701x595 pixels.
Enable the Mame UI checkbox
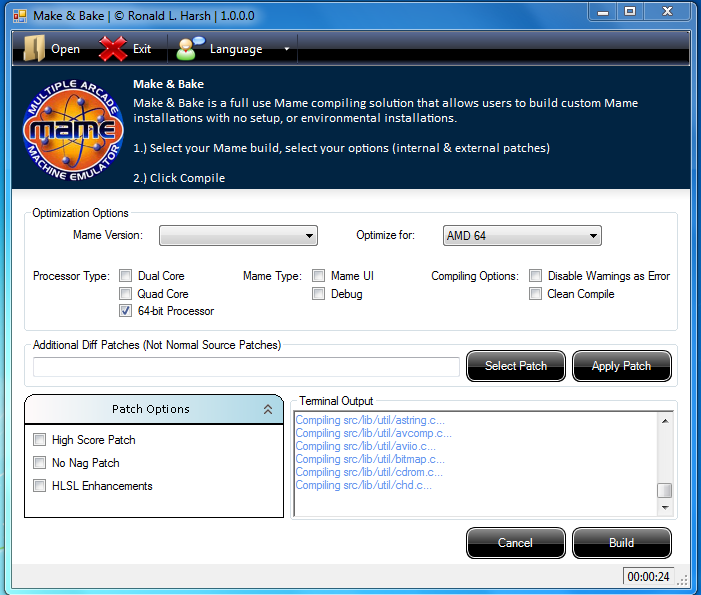coord(318,275)
